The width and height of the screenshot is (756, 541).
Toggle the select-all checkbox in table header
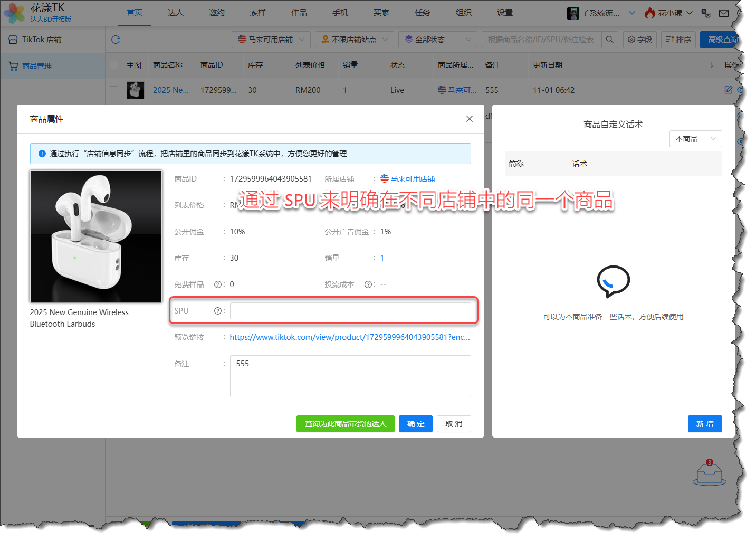click(x=114, y=65)
